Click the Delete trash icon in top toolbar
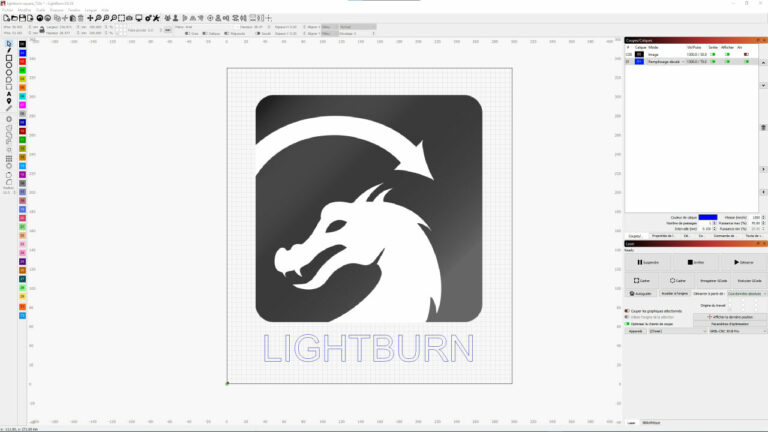 (x=81, y=18)
